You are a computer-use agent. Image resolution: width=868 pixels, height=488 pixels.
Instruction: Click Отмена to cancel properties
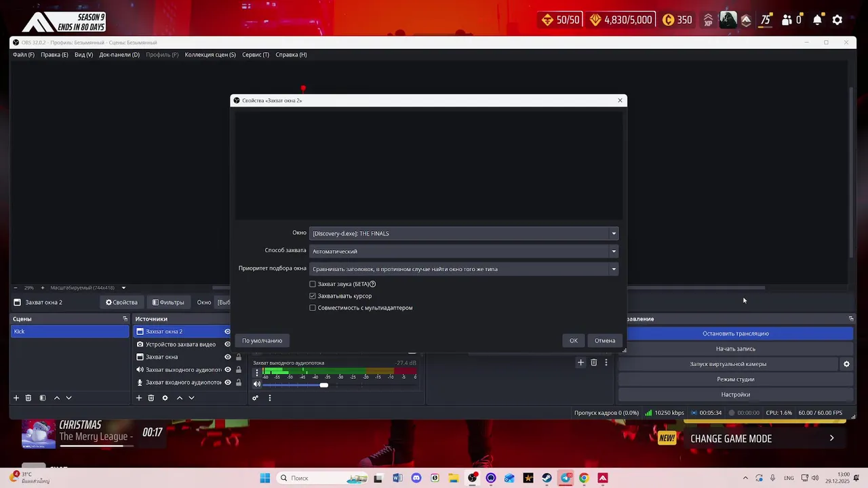605,340
